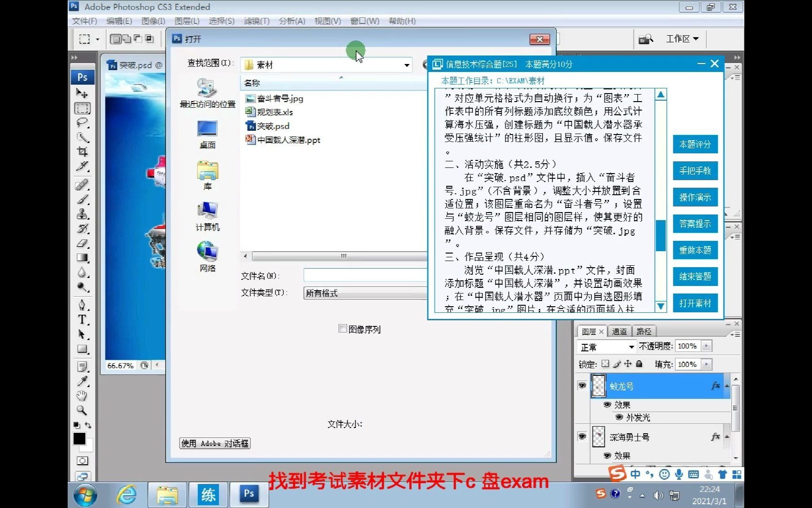Switch to the 路径 tab

[x=644, y=331]
